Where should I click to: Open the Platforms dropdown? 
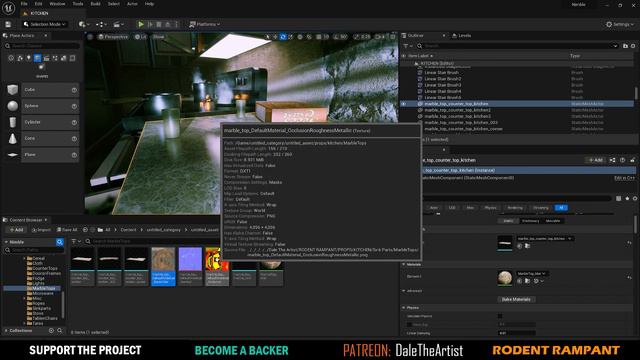pyautogui.click(x=204, y=24)
